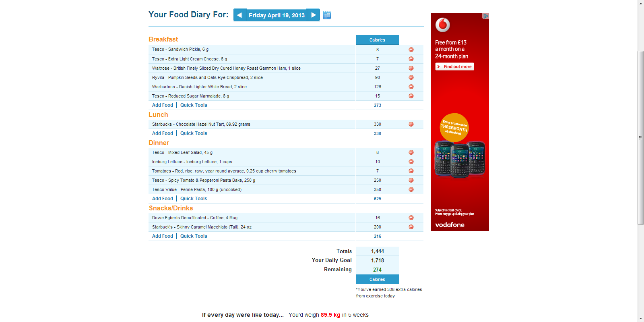The height and width of the screenshot is (322, 644).
Task: Click the Breakfast meal heading
Action: 163,39
